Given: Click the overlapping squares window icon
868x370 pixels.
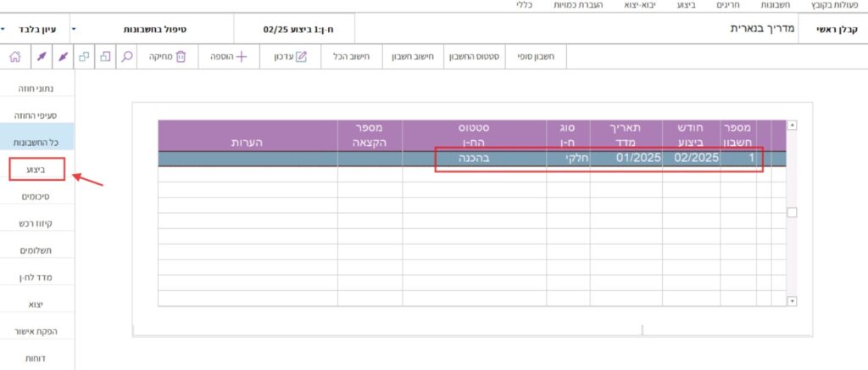Looking at the screenshot, I should point(83,57).
